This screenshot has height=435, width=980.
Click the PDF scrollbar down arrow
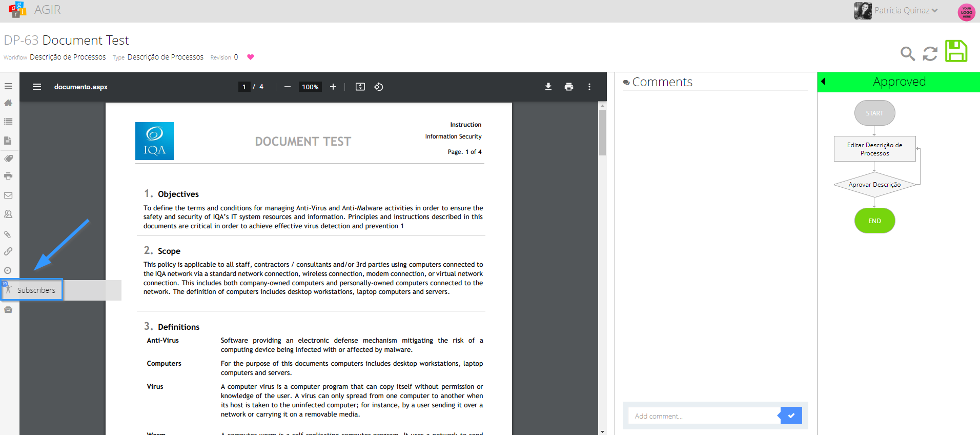coord(603,431)
